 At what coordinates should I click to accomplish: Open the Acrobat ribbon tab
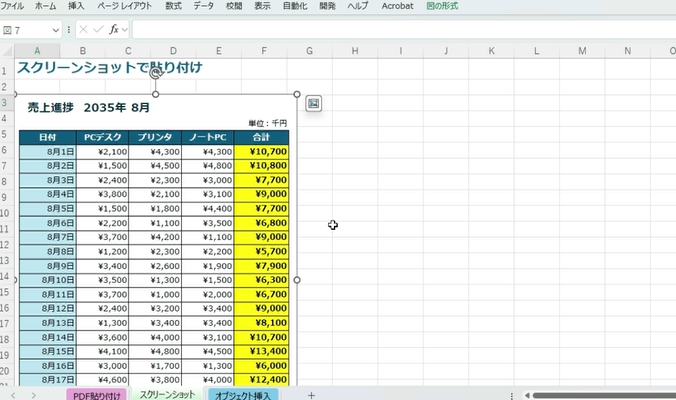[397, 6]
